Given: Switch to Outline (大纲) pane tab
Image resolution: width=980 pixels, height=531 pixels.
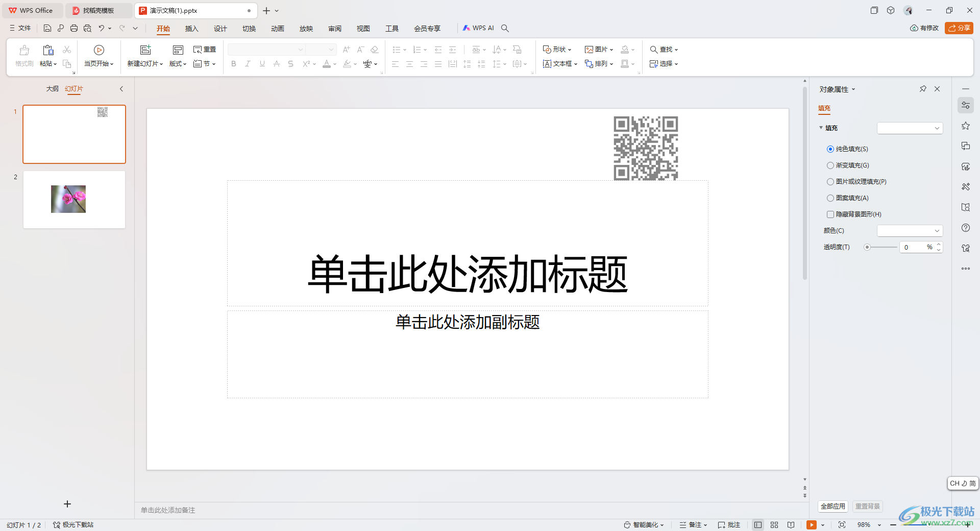Looking at the screenshot, I should (53, 89).
